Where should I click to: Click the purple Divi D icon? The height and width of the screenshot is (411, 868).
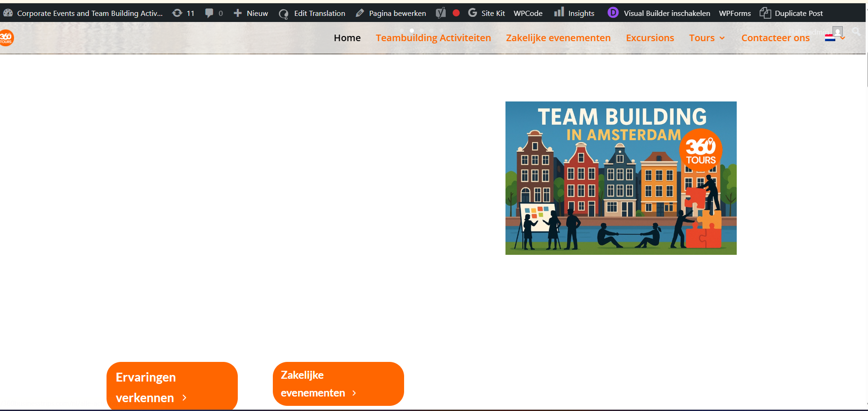613,13
